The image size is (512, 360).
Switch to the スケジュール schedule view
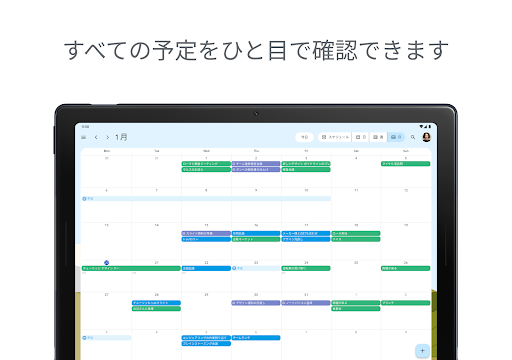[335, 137]
